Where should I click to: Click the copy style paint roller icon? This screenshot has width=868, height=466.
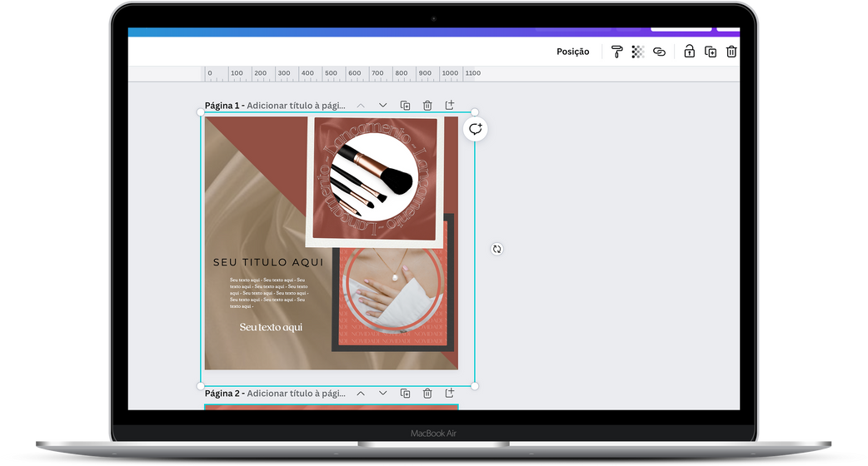click(616, 52)
